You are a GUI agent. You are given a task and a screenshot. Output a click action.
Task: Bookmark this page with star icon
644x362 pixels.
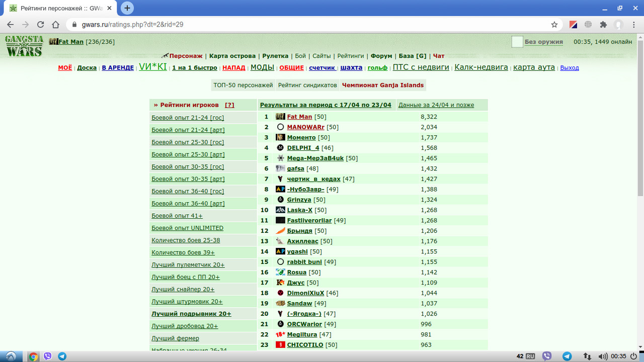pos(554,24)
